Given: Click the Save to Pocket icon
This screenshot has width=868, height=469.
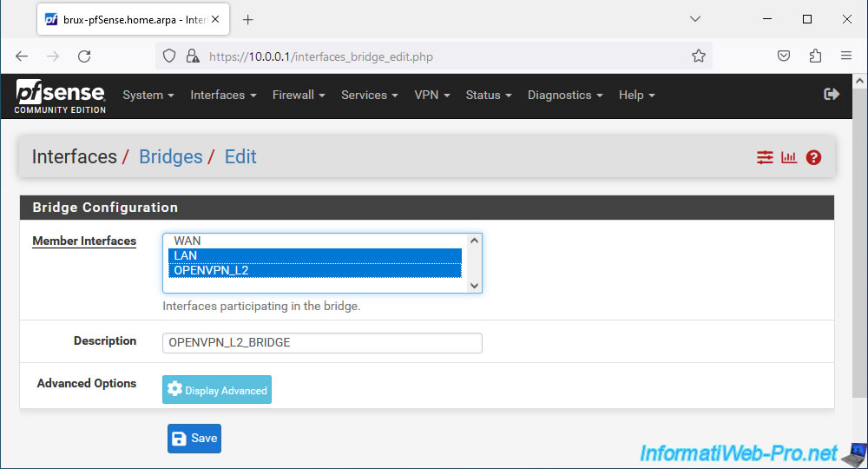Looking at the screenshot, I should click(783, 56).
